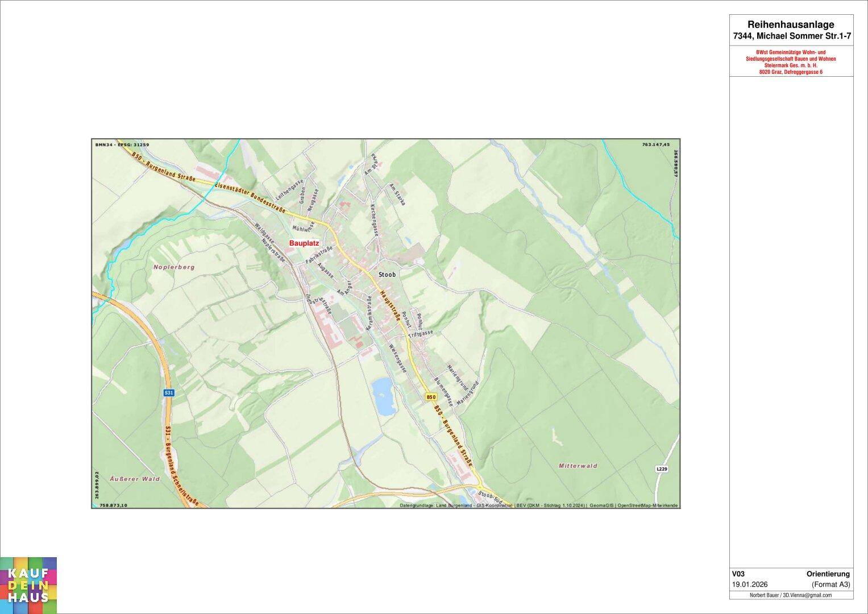Click the KAUF DEIN HAUS logo

tap(28, 585)
